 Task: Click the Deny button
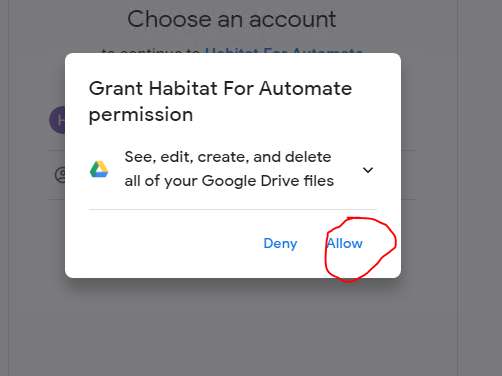click(280, 244)
